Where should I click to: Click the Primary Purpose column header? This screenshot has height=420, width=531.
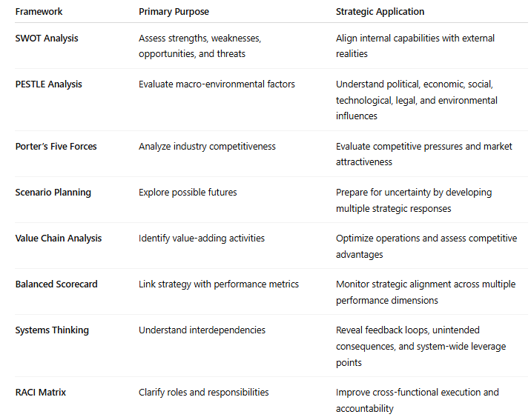pyautogui.click(x=174, y=12)
